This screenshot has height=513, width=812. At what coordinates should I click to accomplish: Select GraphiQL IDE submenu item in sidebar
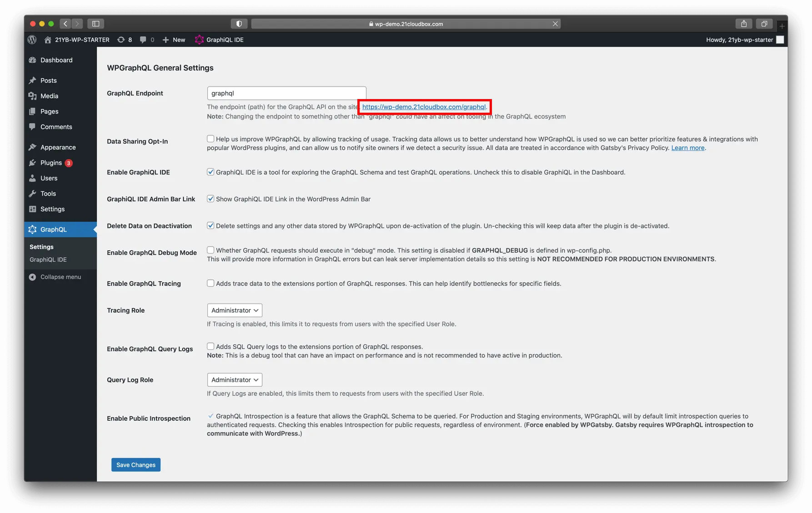48,259
